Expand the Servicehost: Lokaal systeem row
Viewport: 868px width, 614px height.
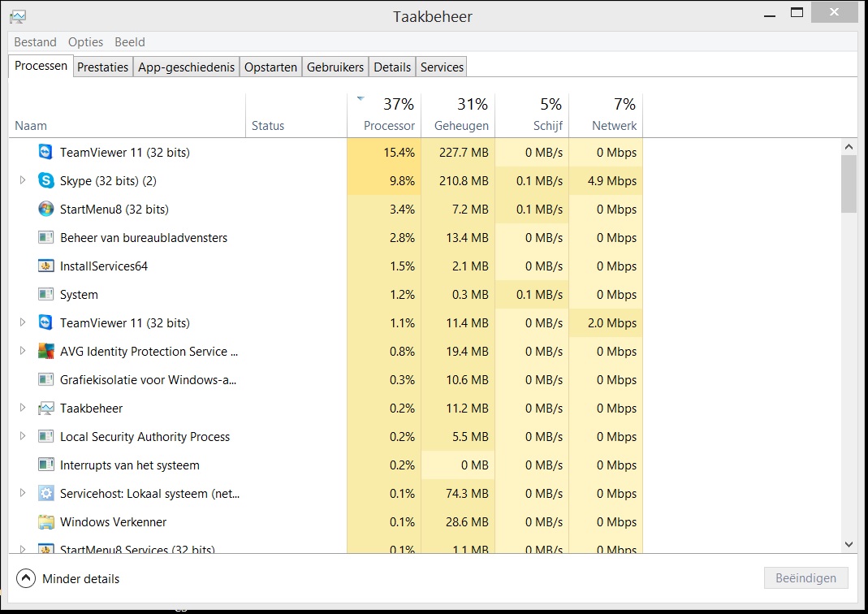pyautogui.click(x=22, y=493)
